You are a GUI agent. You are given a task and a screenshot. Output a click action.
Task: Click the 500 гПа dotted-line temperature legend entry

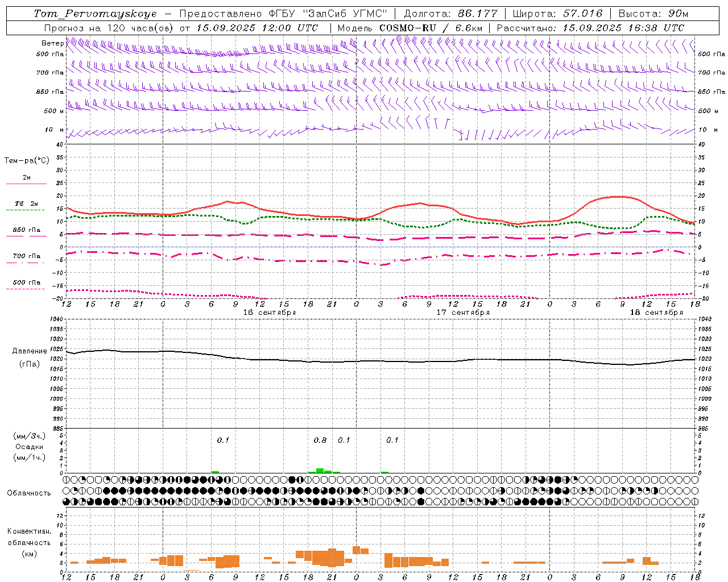(26, 282)
